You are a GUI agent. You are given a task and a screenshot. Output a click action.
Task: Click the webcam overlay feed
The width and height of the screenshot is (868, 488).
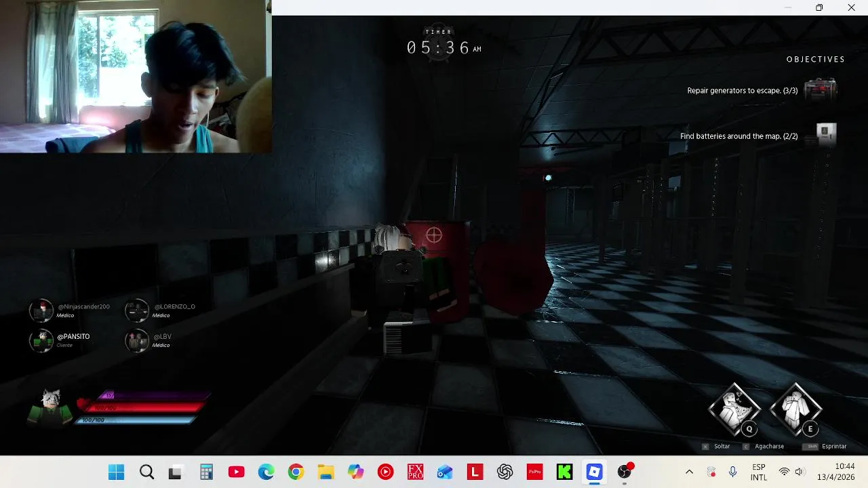(135, 77)
